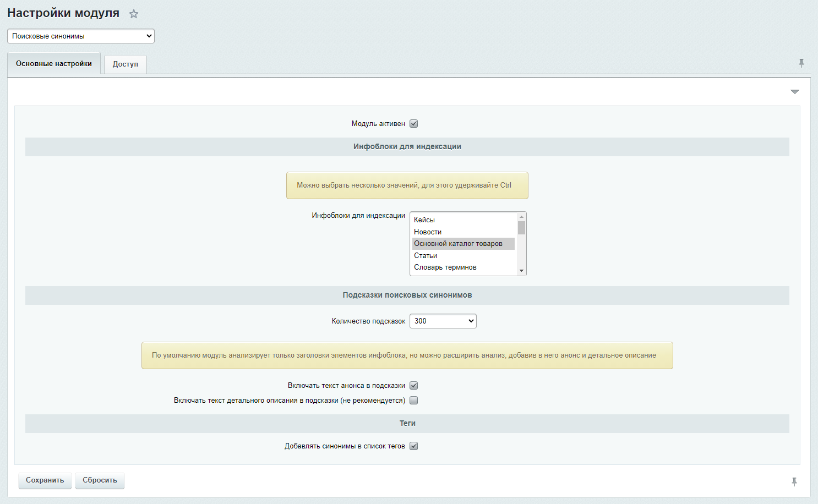The height and width of the screenshot is (504, 818).
Task: Choose 'Новости' in the infoblock list
Action: 428,232
